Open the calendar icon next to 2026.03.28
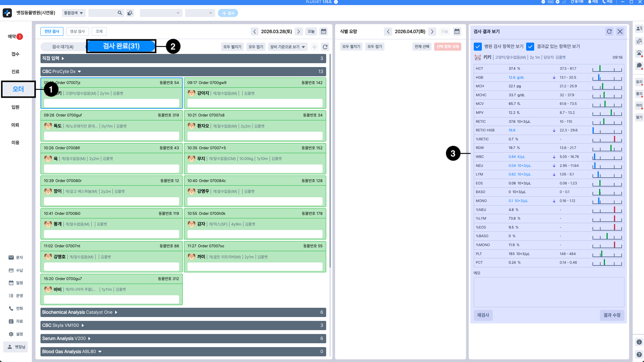This screenshot has width=644, height=362. click(323, 32)
